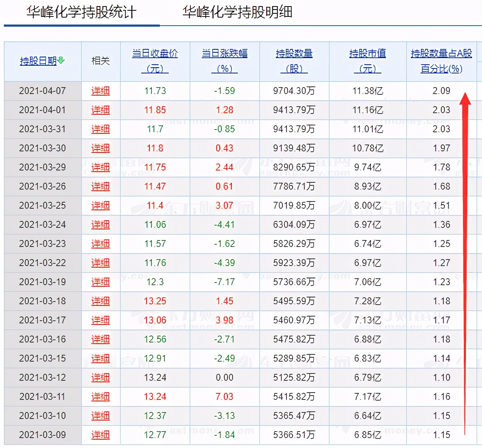Screen dimensions: 482x448
Task: Switch to 华峰化学持股明细 tab
Action: (x=237, y=12)
